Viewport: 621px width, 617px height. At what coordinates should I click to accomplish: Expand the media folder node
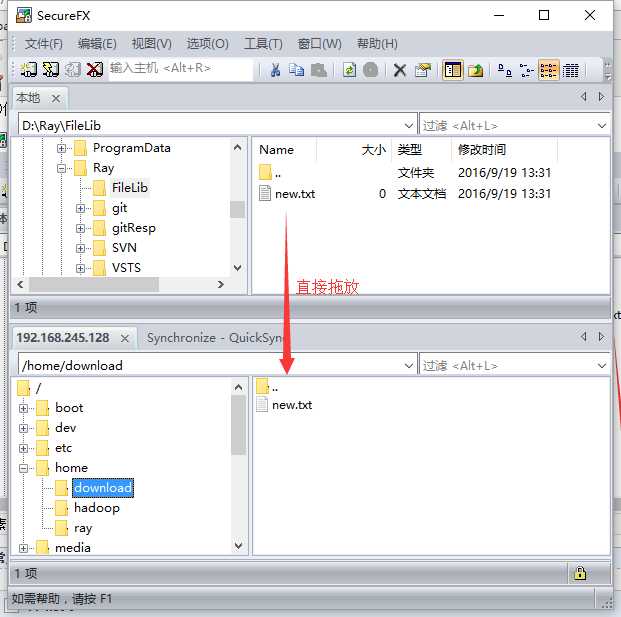(x=23, y=548)
